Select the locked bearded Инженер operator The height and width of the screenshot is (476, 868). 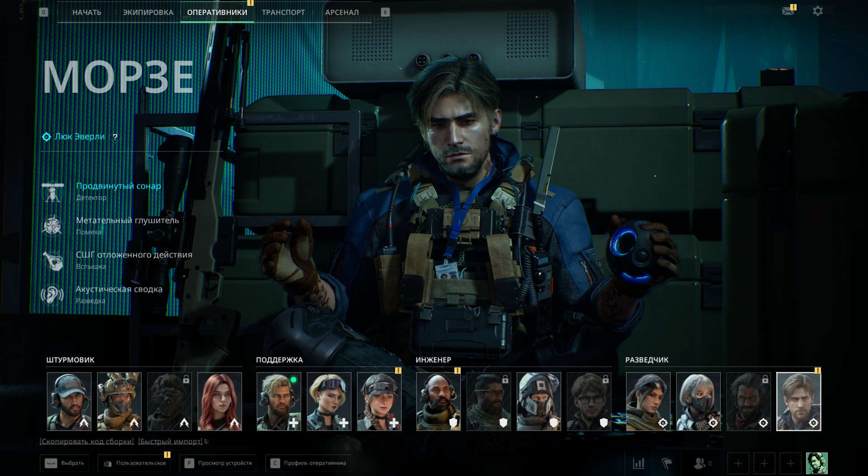tap(489, 401)
